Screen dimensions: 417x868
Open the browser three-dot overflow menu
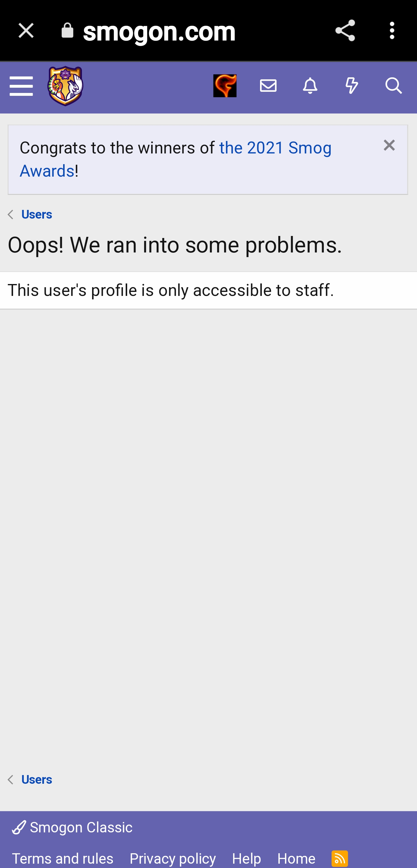tap(392, 31)
